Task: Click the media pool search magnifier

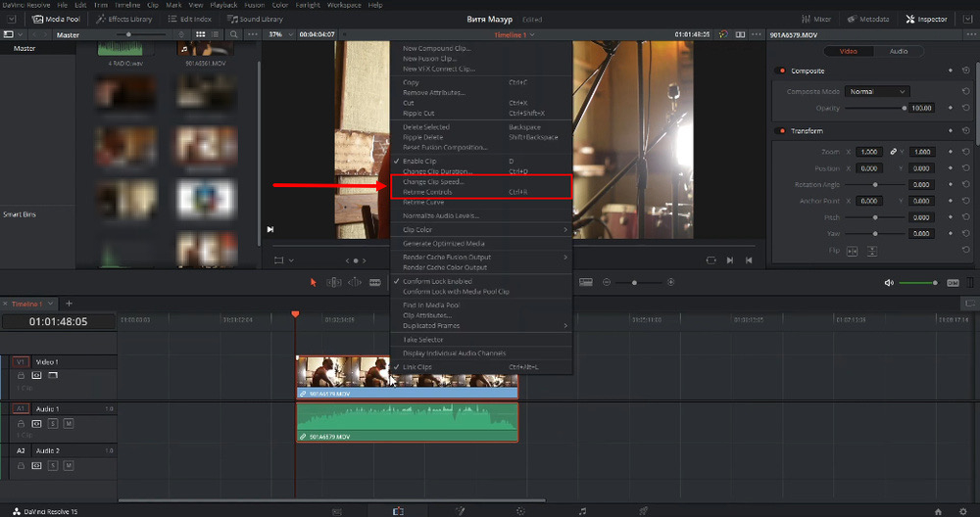Action: [x=234, y=34]
